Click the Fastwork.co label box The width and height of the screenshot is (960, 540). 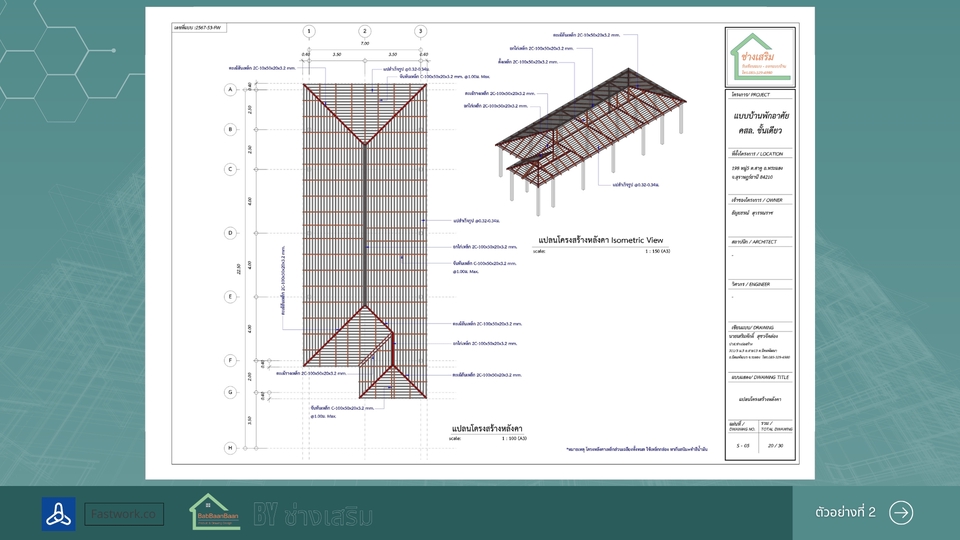click(x=124, y=514)
